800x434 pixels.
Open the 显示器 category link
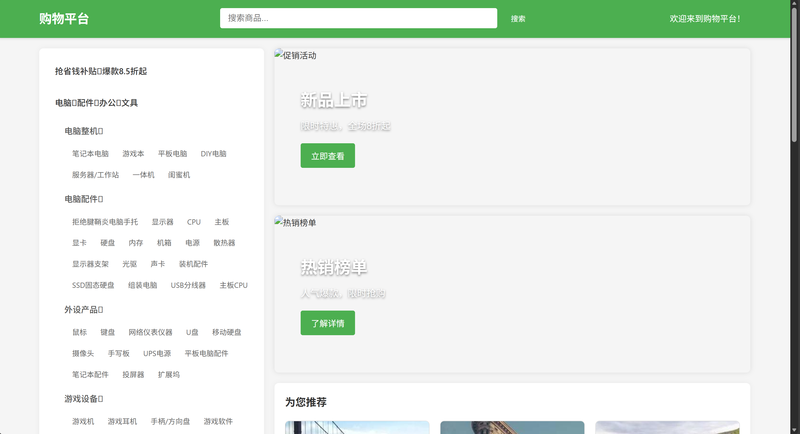pyautogui.click(x=162, y=222)
